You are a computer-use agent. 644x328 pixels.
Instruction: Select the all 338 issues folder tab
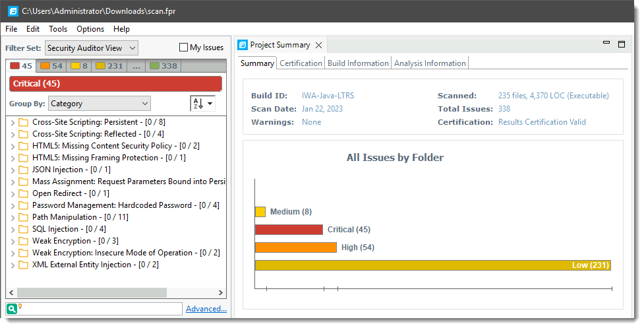pyautogui.click(x=163, y=66)
